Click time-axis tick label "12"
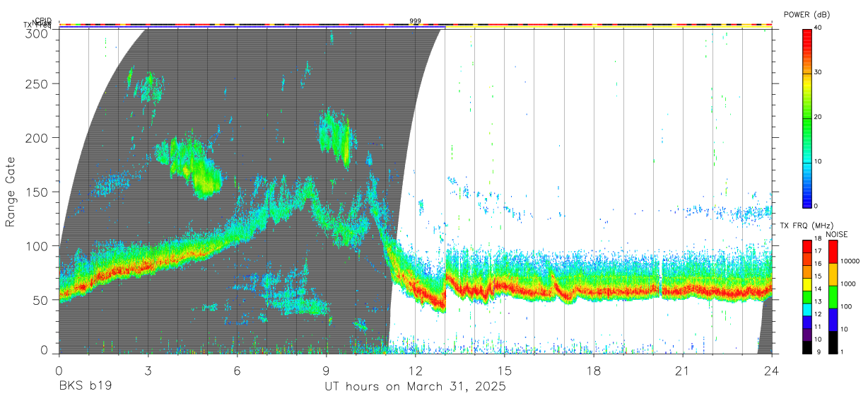Viewport: 868px width, 401px height. [416, 371]
